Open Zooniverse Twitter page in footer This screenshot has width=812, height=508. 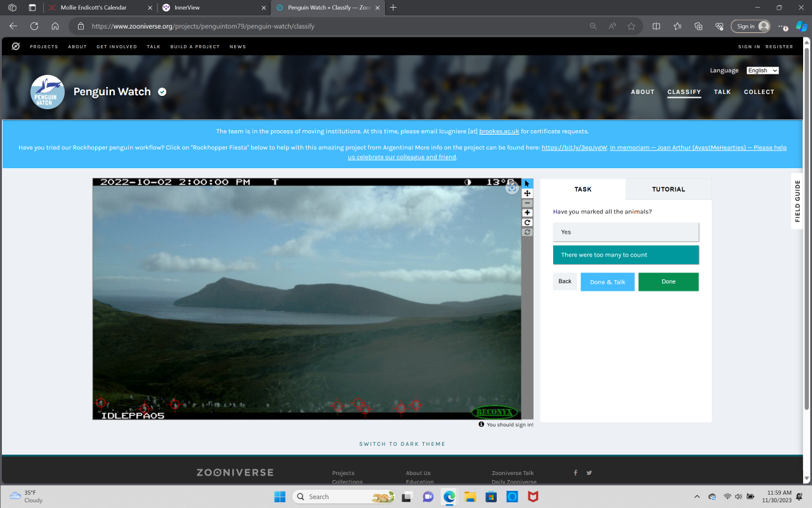(x=589, y=472)
